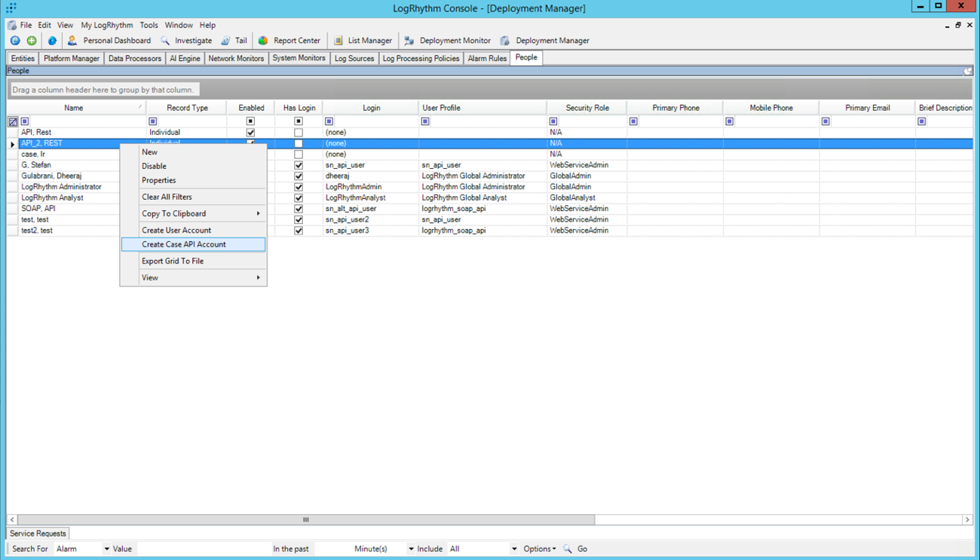This screenshot has height=560, width=980.
Task: Click the Security Role column filter icon
Action: [x=553, y=121]
